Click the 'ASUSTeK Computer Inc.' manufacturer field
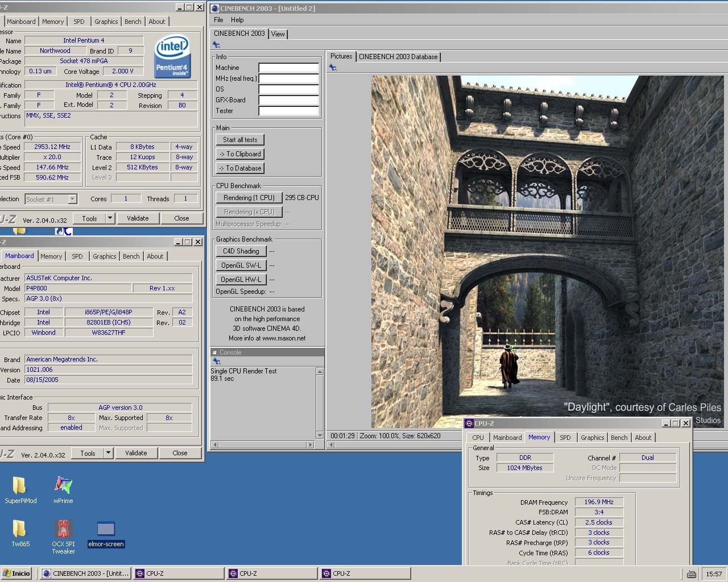Screen dimensions: 728x582 [x=108, y=278]
